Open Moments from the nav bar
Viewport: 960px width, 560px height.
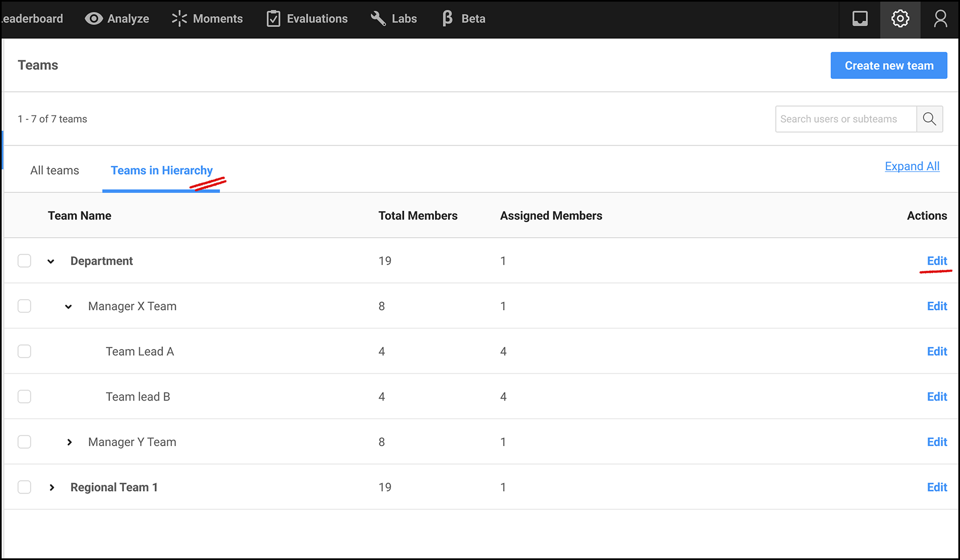pos(207,19)
